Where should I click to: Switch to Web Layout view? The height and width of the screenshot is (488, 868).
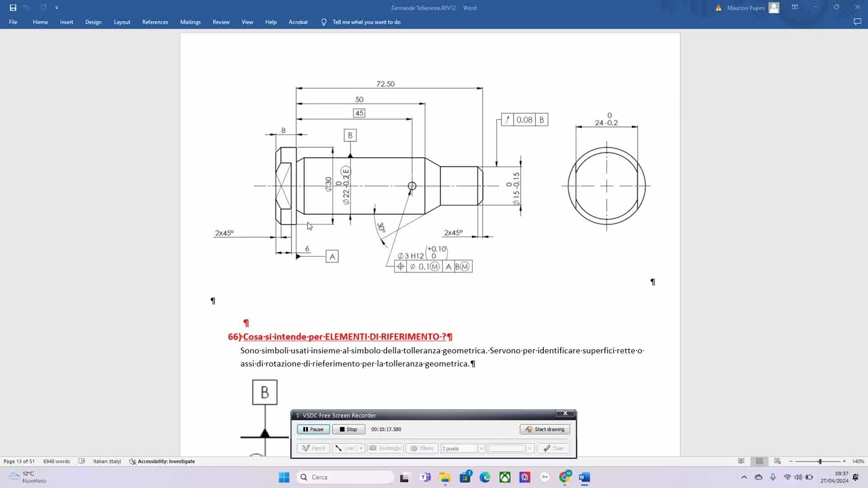(x=777, y=462)
